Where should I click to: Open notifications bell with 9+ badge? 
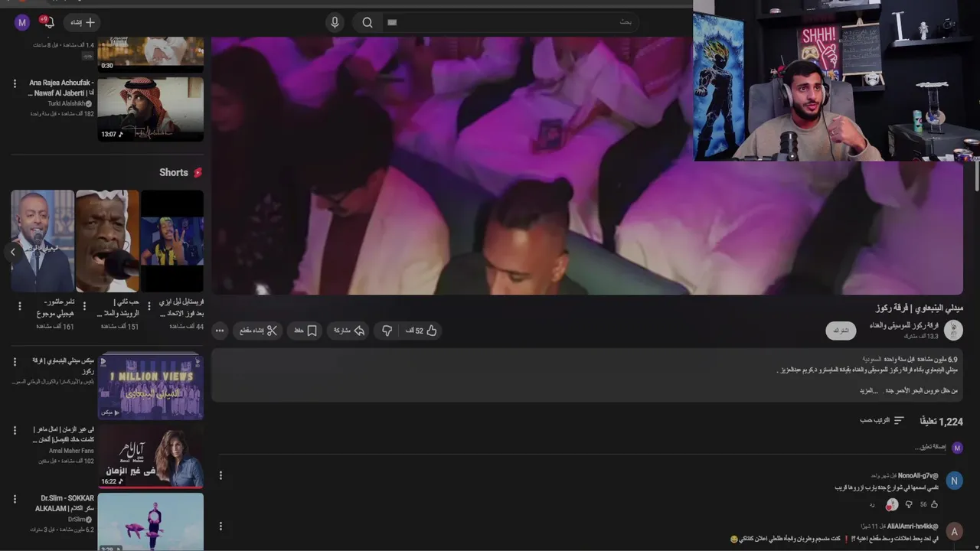47,22
